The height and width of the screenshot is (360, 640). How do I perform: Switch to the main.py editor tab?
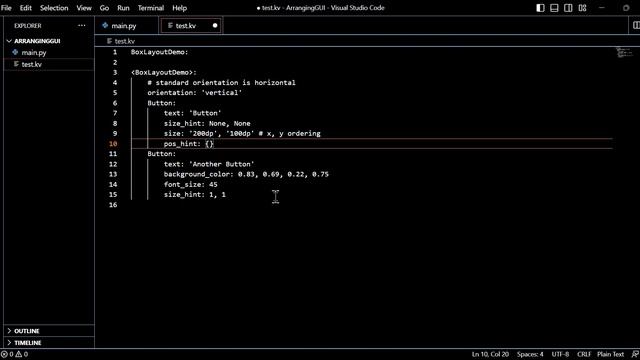[x=124, y=26]
